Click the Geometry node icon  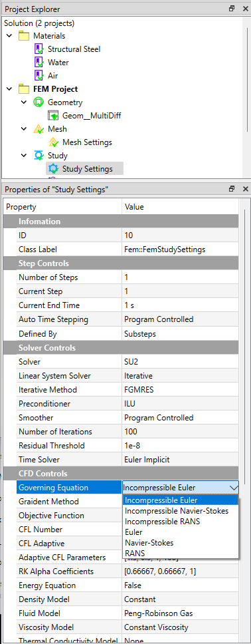tap(38, 102)
